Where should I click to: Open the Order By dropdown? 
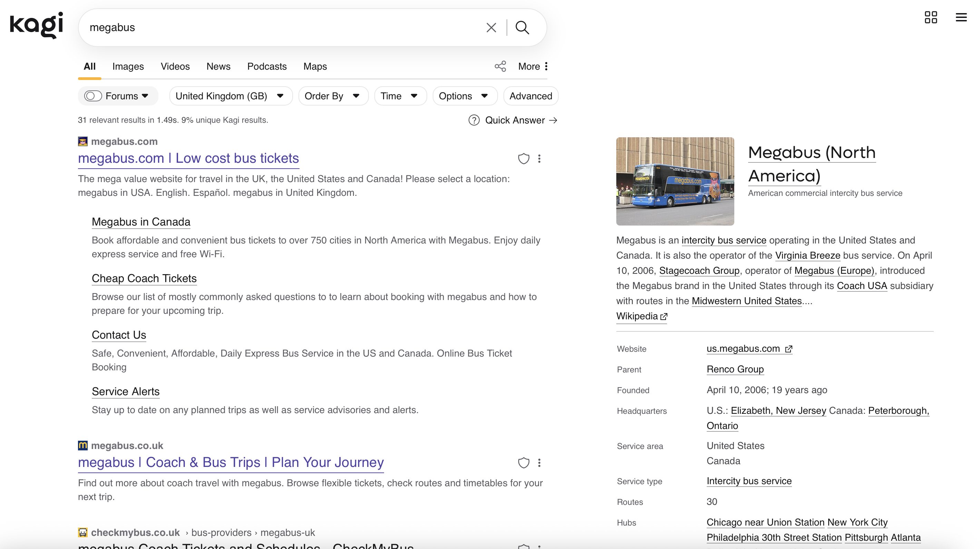(x=333, y=96)
